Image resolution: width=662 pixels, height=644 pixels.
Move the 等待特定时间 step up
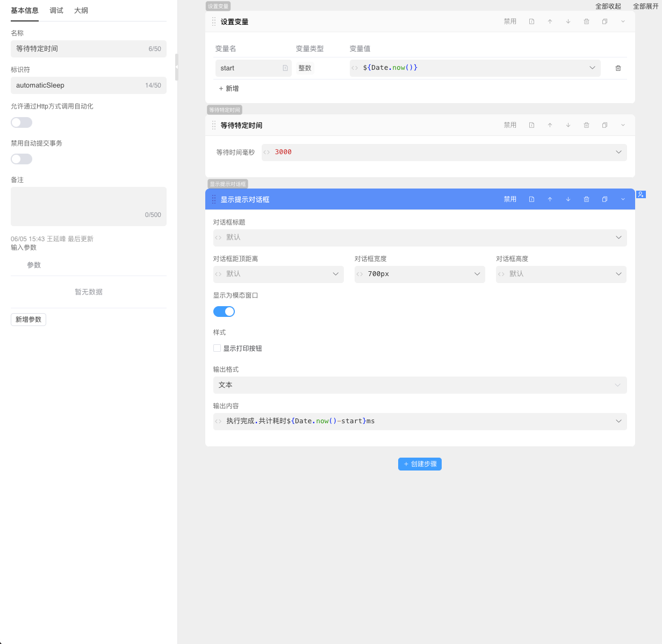click(550, 125)
